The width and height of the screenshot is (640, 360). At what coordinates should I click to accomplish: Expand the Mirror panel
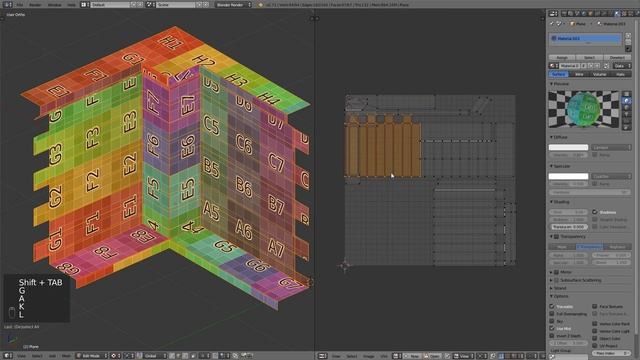(x=551, y=272)
